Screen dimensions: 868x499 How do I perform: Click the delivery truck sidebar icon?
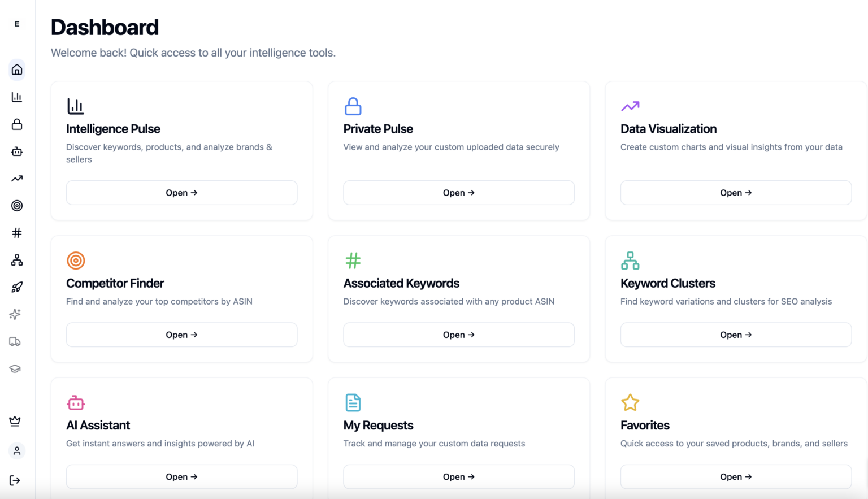(15, 341)
